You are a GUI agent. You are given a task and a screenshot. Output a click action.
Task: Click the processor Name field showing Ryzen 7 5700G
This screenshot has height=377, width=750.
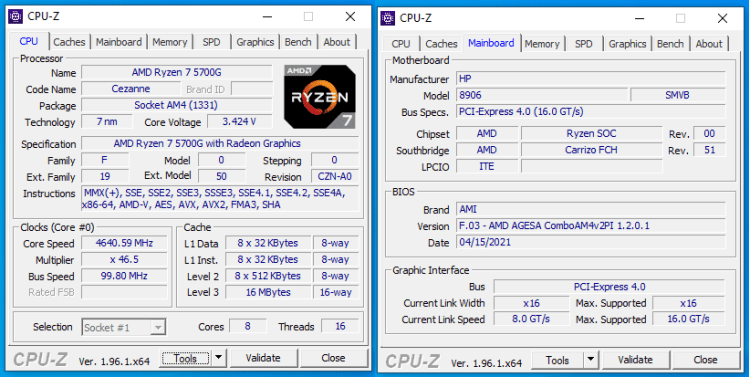[176, 72]
